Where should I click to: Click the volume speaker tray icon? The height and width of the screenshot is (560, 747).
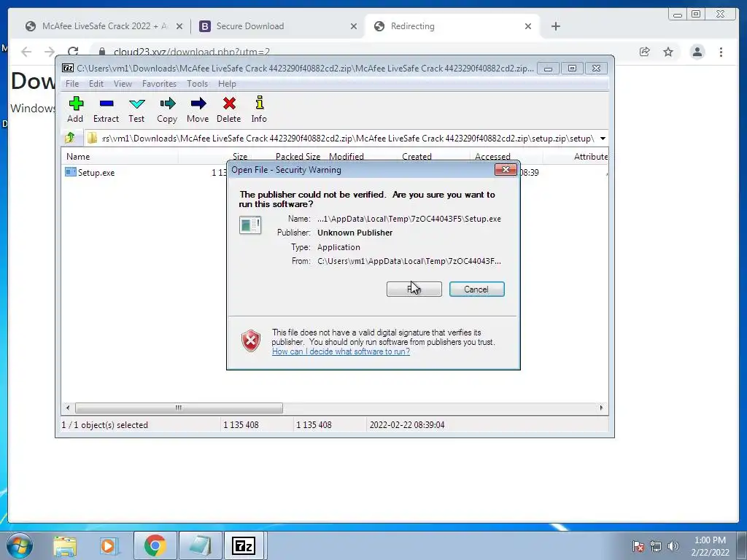(x=673, y=546)
